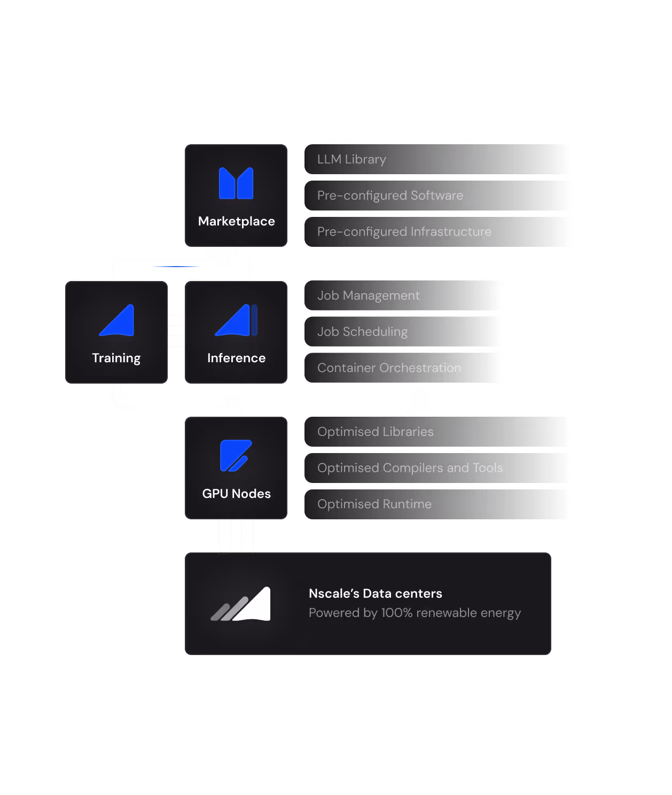Click Powered by 100% renewable energy text

click(415, 613)
